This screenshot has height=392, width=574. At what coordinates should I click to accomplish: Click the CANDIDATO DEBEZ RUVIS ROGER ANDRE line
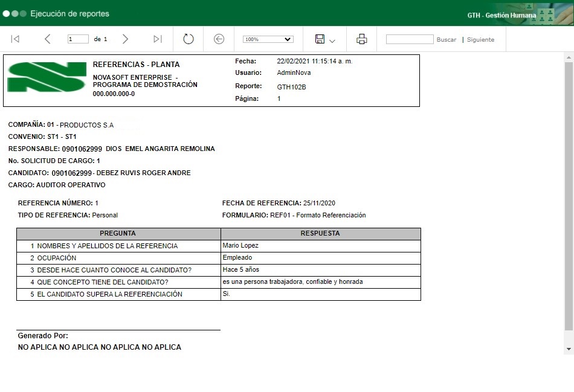pyautogui.click(x=99, y=173)
